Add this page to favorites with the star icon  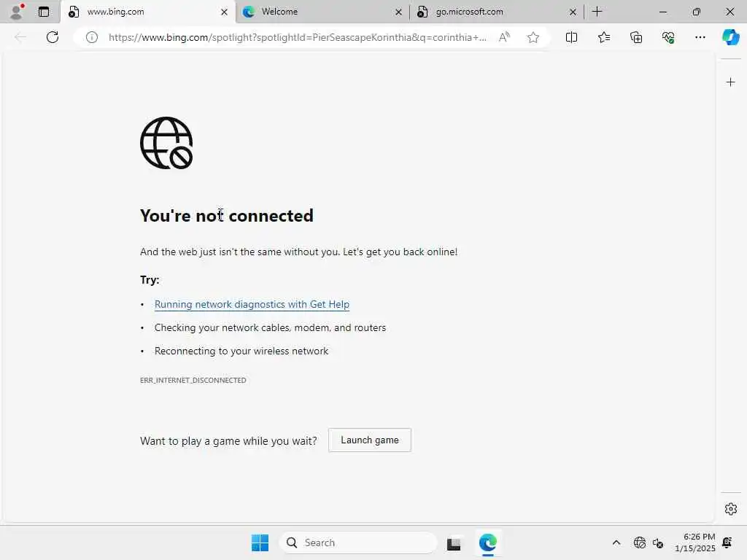(x=533, y=37)
